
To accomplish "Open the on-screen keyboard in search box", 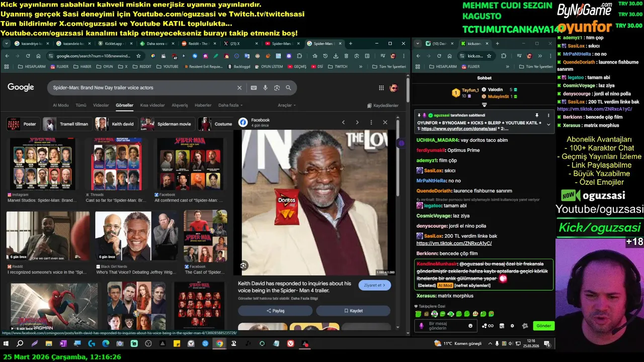I will [254, 87].
